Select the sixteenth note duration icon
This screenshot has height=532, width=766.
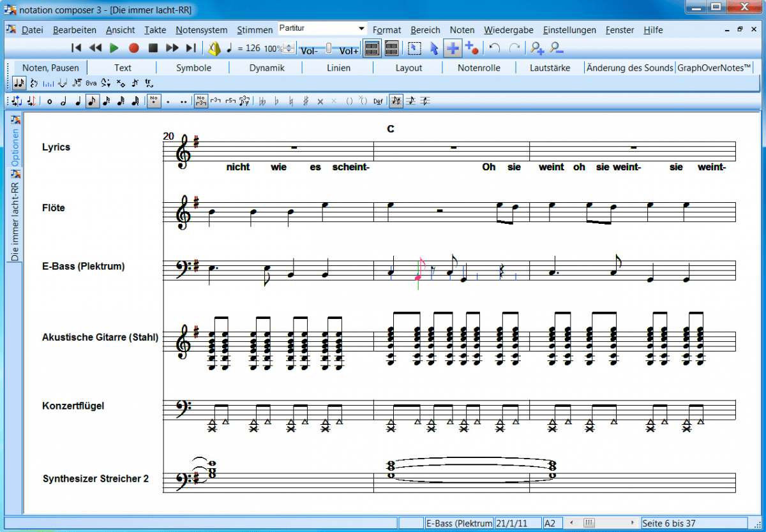tap(107, 101)
